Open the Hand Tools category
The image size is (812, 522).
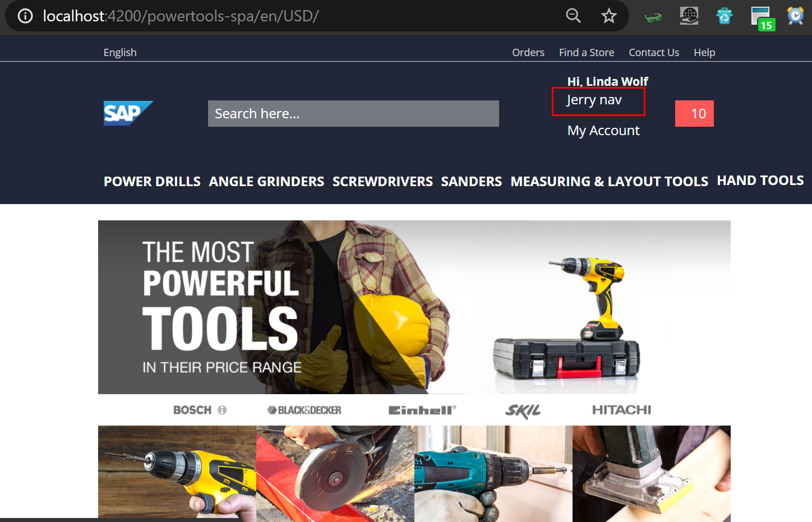coord(760,181)
